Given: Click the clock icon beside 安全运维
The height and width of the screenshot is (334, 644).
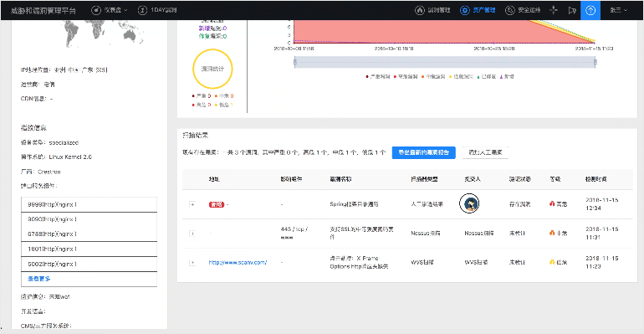Looking at the screenshot, I should (509, 10).
